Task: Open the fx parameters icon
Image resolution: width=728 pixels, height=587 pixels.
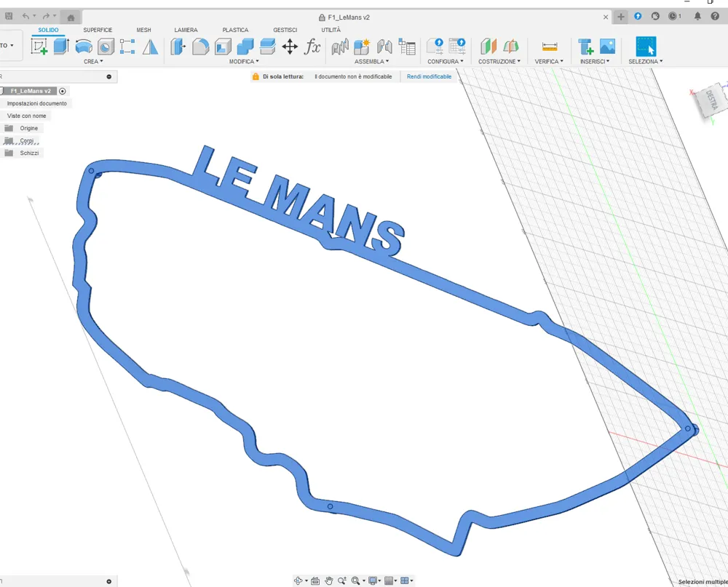Action: tap(312, 47)
